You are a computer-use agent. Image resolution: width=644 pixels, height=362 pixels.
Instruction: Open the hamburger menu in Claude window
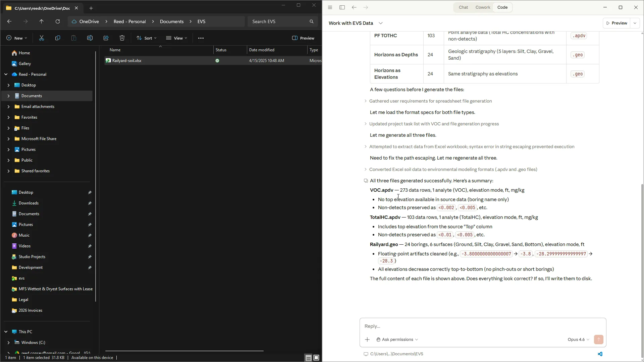pos(330,7)
